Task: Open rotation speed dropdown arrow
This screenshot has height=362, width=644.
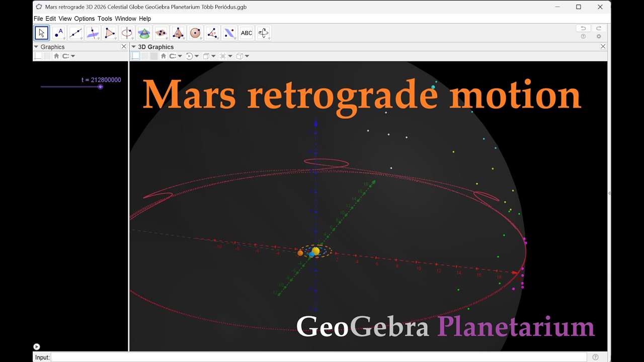Action: [197, 56]
